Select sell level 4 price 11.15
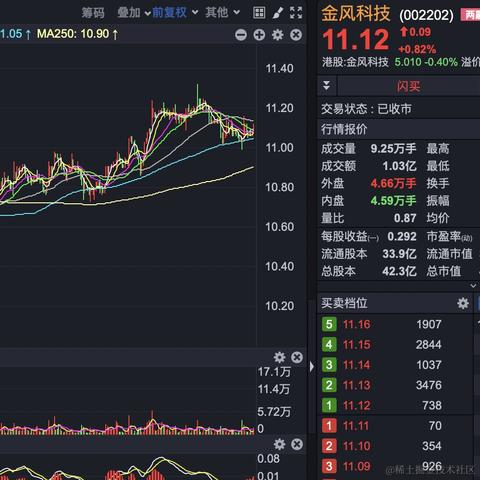Screen dimensions: 480x480 (x=357, y=344)
